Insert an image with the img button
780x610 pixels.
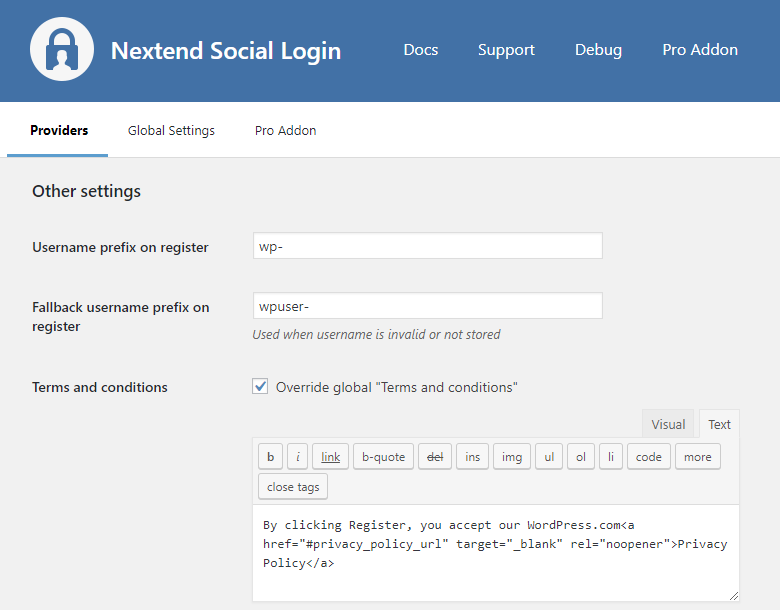(511, 457)
